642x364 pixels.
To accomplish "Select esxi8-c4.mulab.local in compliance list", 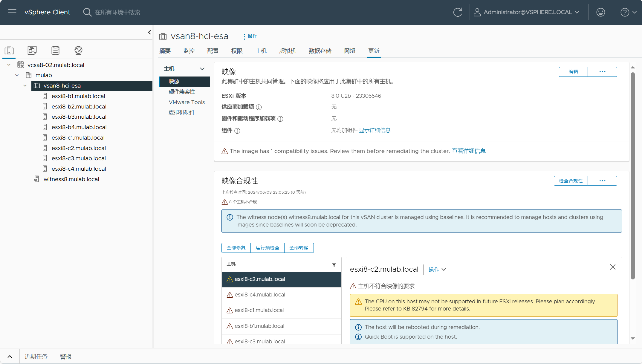I will 281,295.
